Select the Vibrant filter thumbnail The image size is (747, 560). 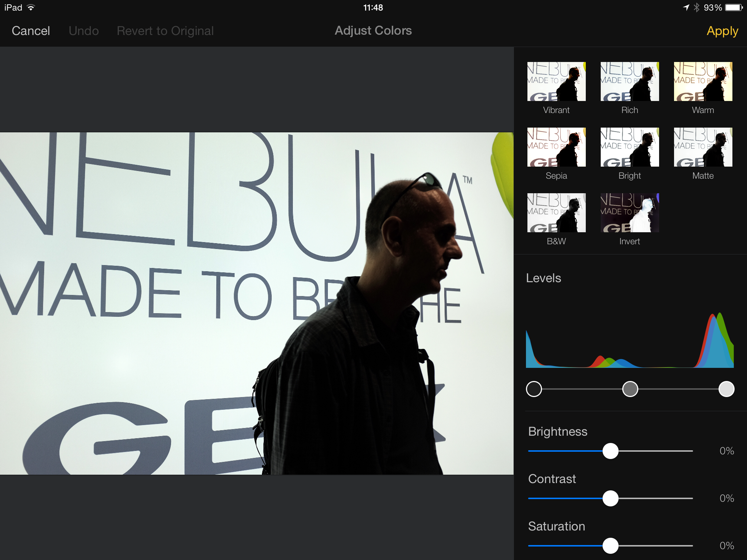coord(556,82)
